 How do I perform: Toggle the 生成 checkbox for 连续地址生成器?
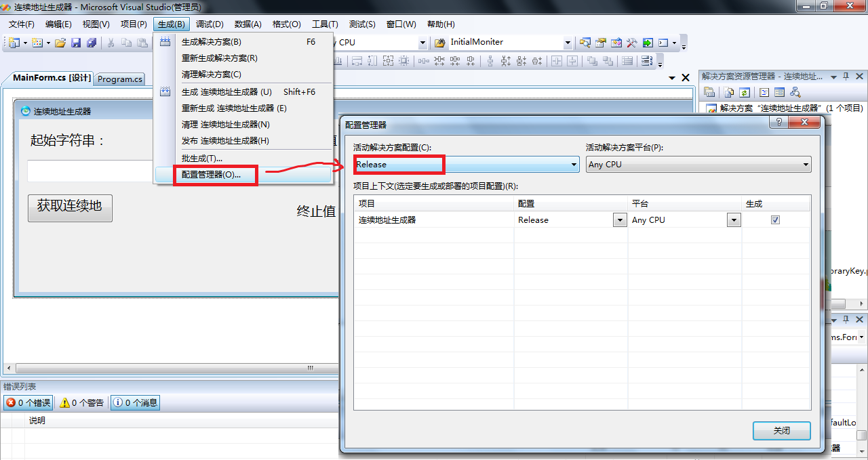(x=776, y=220)
